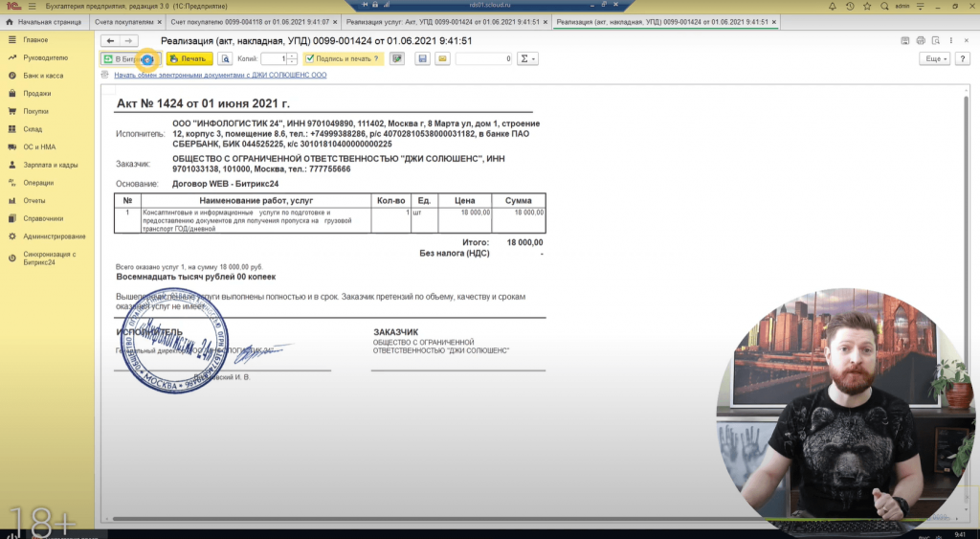Go back with the left arrow button
The image size is (980, 539).
pyautogui.click(x=110, y=40)
